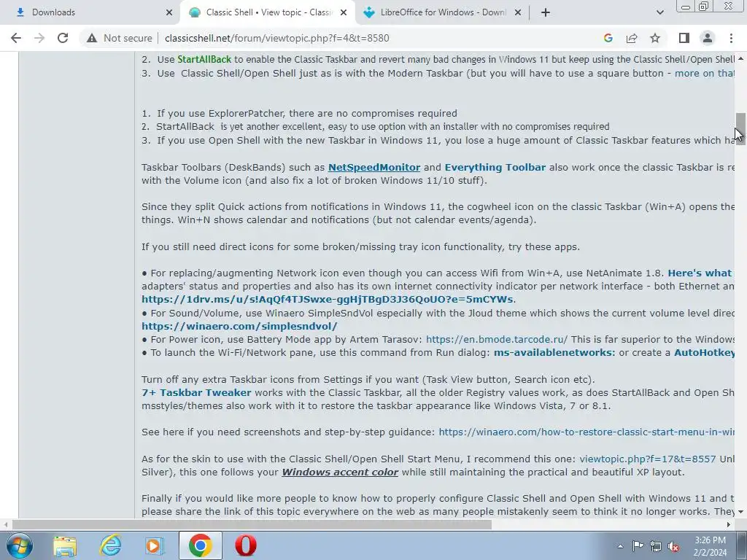Click the page scrollbar down arrow
The height and width of the screenshot is (560, 747).
click(x=740, y=512)
